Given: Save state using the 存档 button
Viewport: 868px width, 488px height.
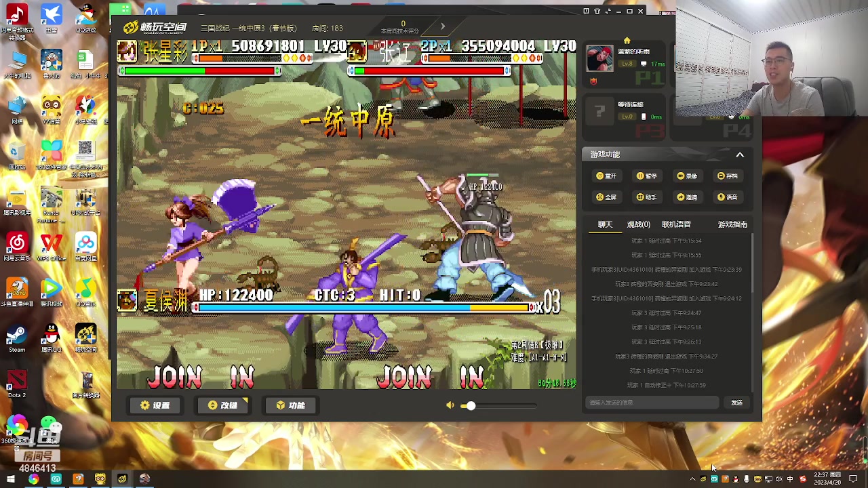Looking at the screenshot, I should click(727, 176).
